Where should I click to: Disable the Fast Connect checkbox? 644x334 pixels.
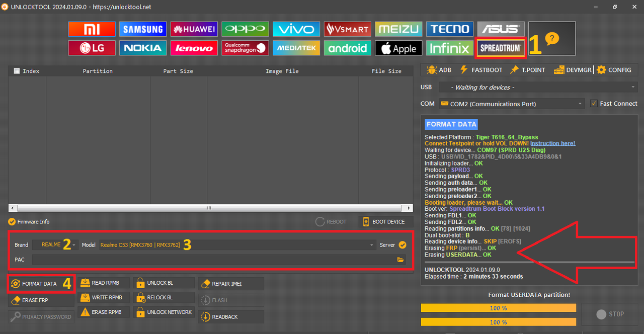tap(594, 104)
